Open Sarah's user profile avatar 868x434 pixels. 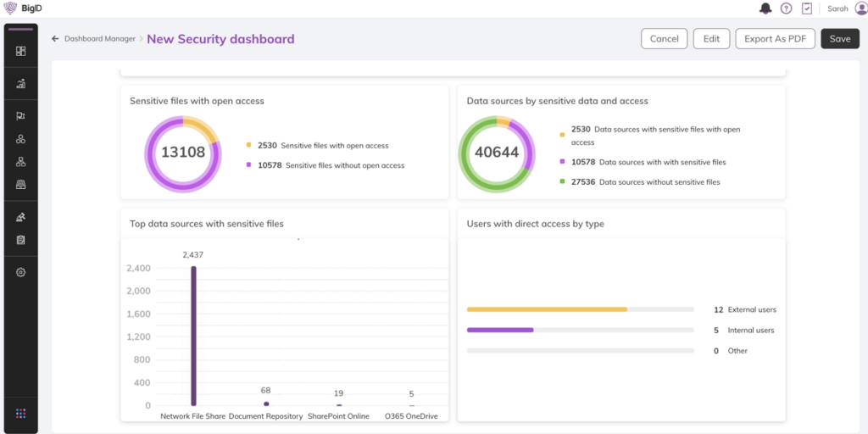pyautogui.click(x=860, y=8)
